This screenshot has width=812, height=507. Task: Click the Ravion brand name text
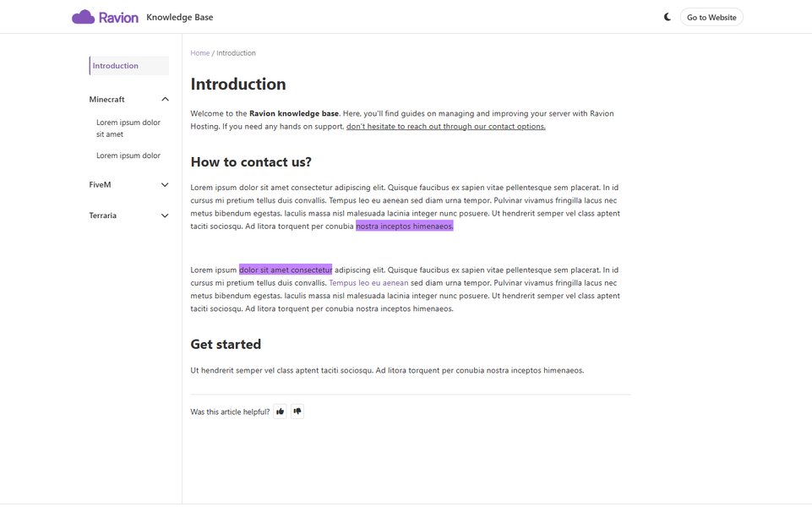point(118,18)
